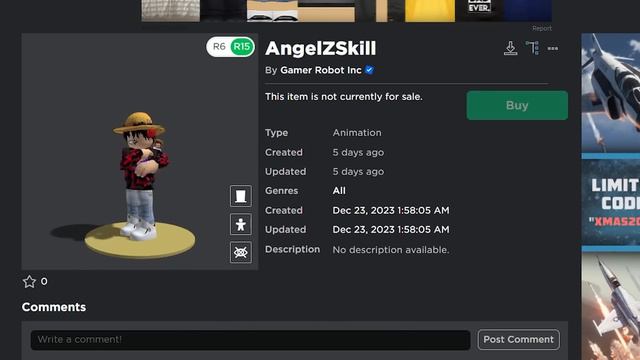Click 'No description available.' text
Image resolution: width=640 pixels, height=360 pixels.
point(391,249)
